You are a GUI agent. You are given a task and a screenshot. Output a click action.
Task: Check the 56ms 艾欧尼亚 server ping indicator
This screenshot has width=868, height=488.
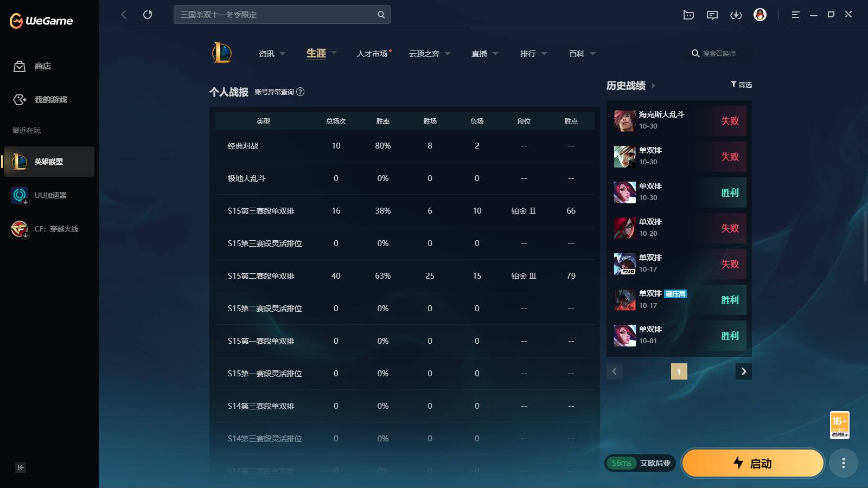(640, 463)
